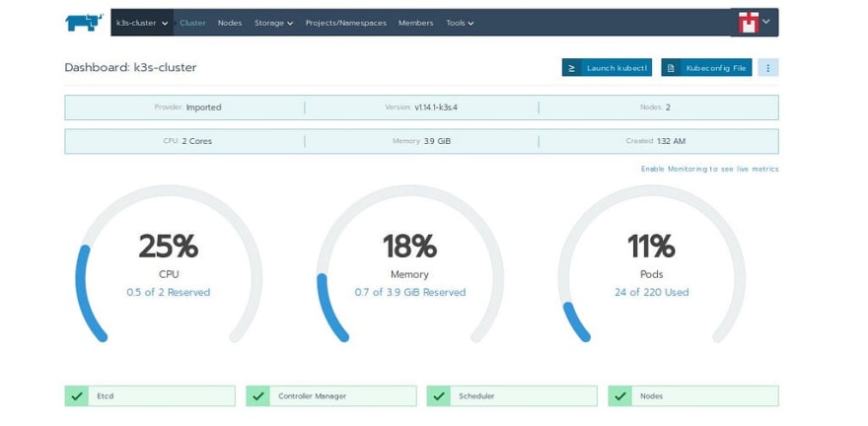
Task: Click the Nodes status checkmark icon
Action: [620, 396]
